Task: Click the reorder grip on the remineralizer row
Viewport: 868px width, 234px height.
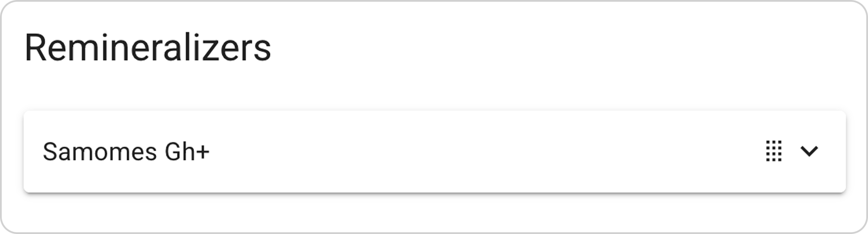Action: [x=774, y=151]
